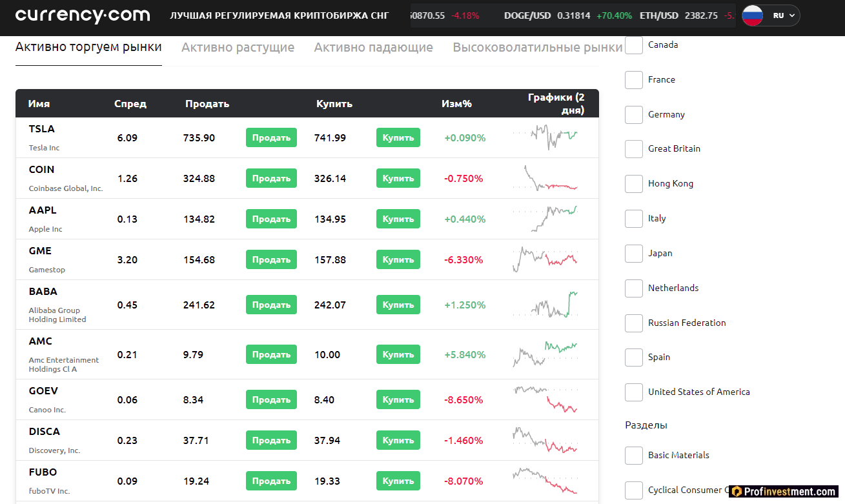The image size is (845, 504).
Task: Check the Netherlands country filter
Action: click(634, 288)
